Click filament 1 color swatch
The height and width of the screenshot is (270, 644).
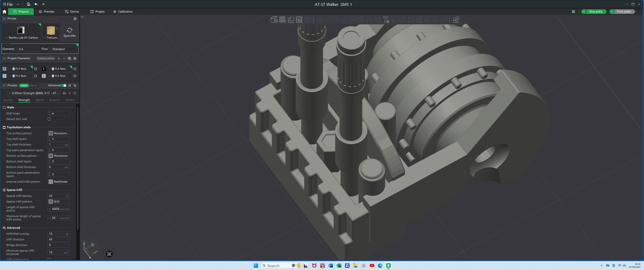pos(4,69)
